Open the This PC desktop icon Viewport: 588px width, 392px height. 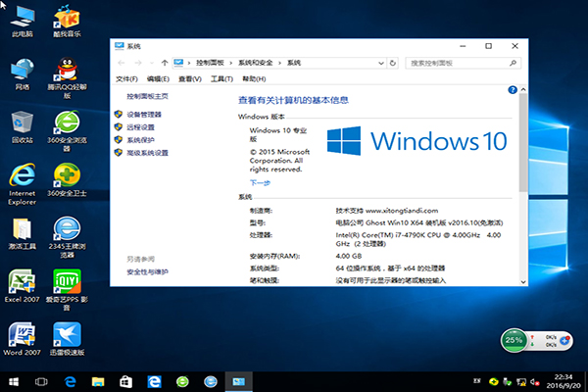[x=23, y=21]
